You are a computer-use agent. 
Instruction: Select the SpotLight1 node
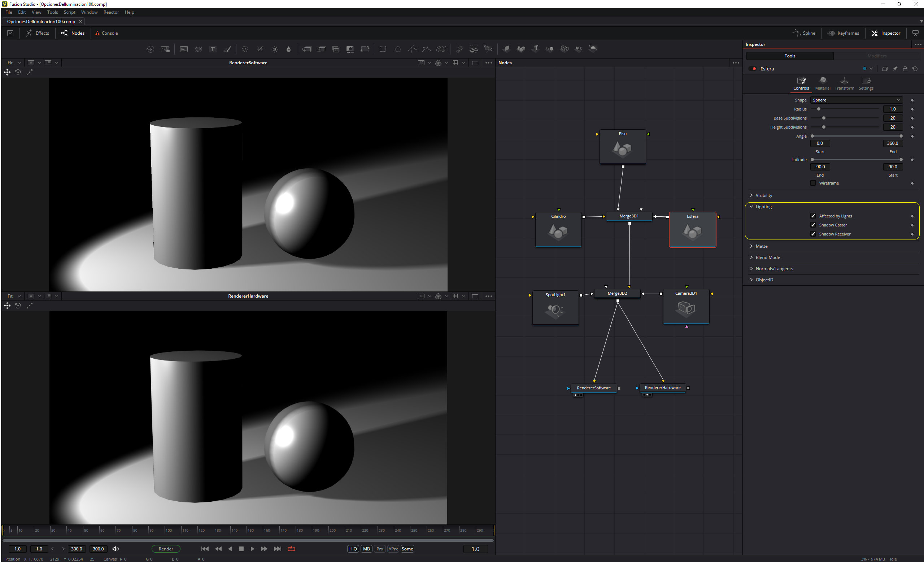(555, 308)
